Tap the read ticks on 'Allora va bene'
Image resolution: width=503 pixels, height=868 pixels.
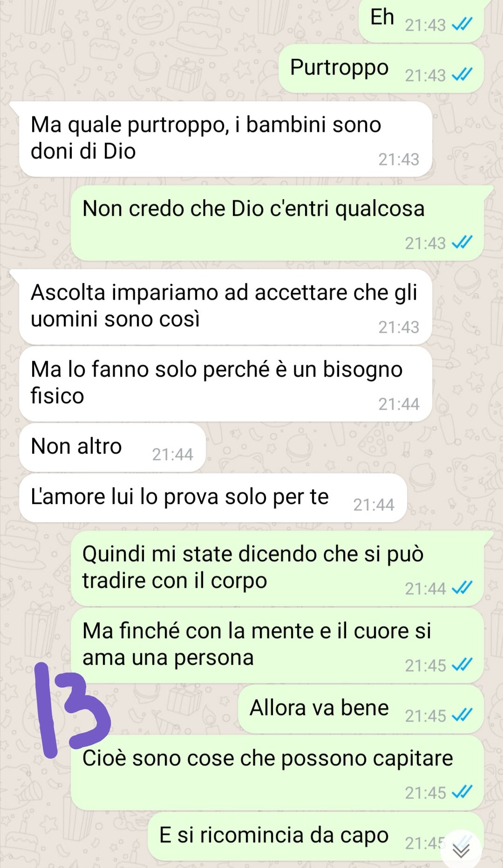point(462,715)
